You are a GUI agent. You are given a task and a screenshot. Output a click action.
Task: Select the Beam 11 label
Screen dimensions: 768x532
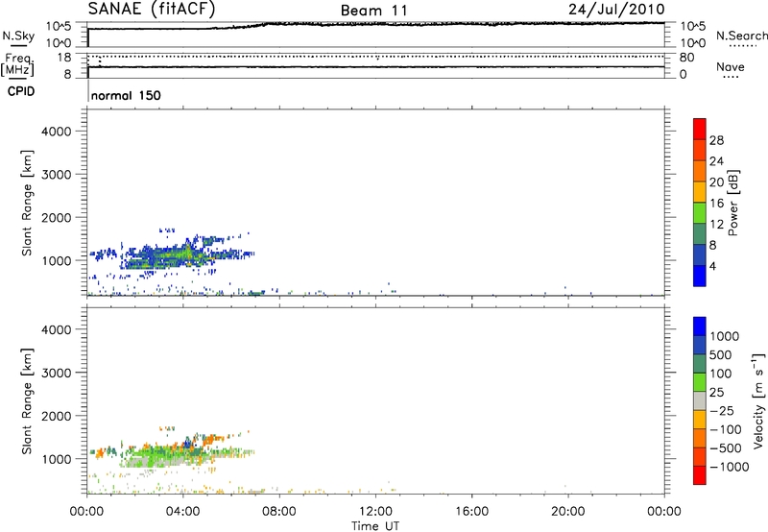pyautogui.click(x=375, y=10)
